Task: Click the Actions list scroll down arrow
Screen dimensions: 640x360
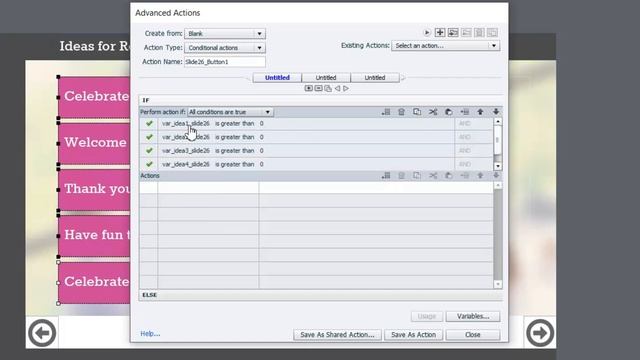Action: [498, 284]
